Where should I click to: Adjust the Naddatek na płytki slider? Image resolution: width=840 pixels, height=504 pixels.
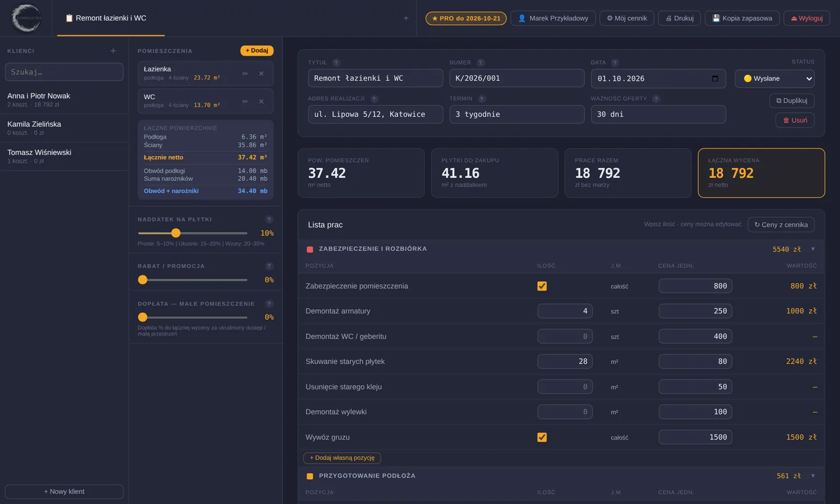[192, 233]
